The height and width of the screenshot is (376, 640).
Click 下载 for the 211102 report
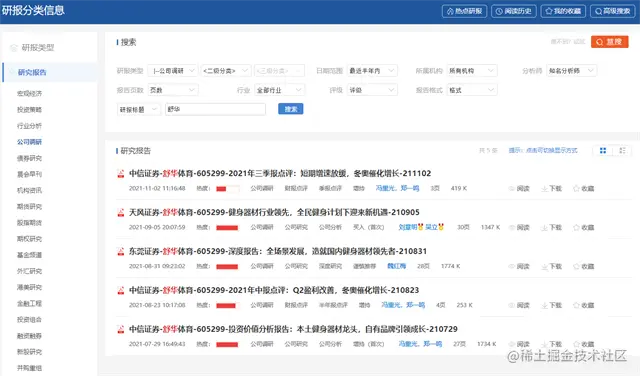551,188
